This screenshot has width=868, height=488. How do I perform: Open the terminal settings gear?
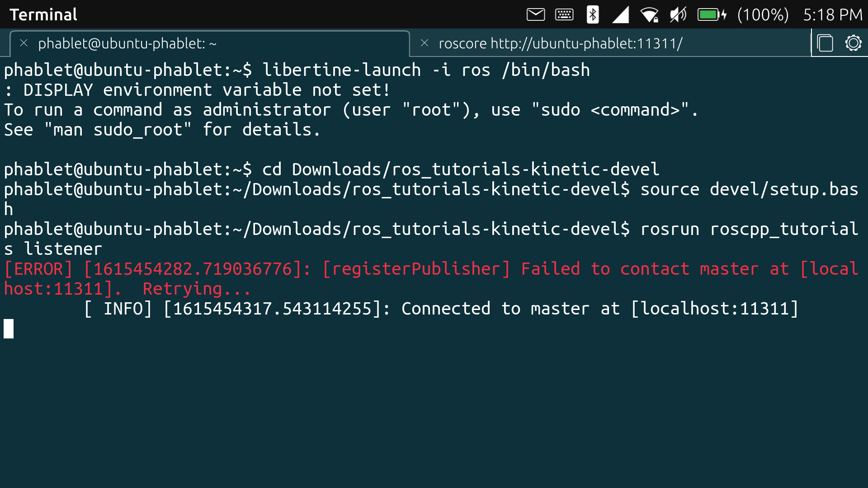click(x=854, y=43)
